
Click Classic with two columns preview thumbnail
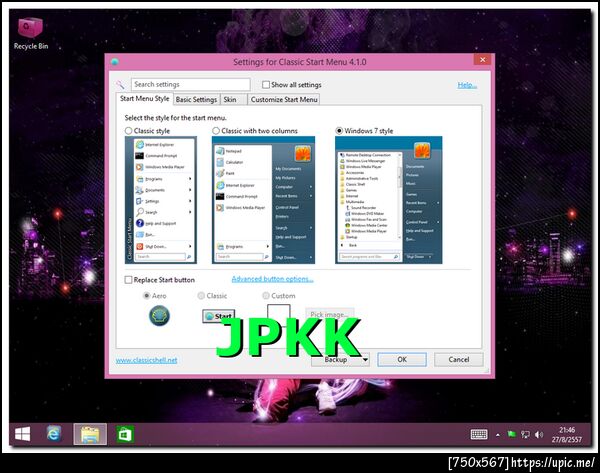[x=264, y=200]
